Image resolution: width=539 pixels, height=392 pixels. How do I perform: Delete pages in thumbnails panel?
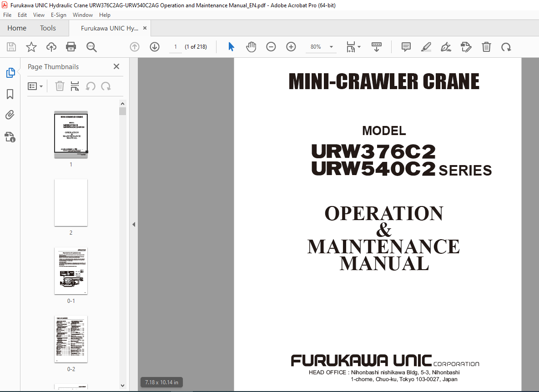point(60,86)
